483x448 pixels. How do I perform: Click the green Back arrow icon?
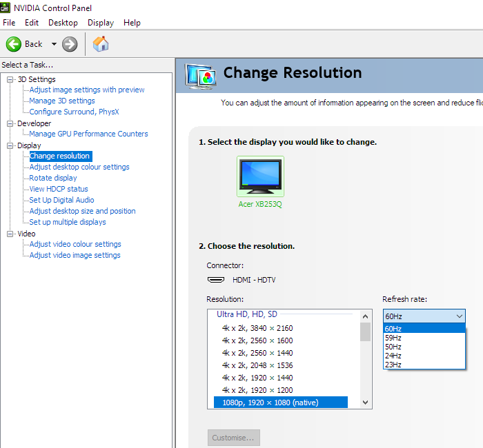click(x=14, y=44)
